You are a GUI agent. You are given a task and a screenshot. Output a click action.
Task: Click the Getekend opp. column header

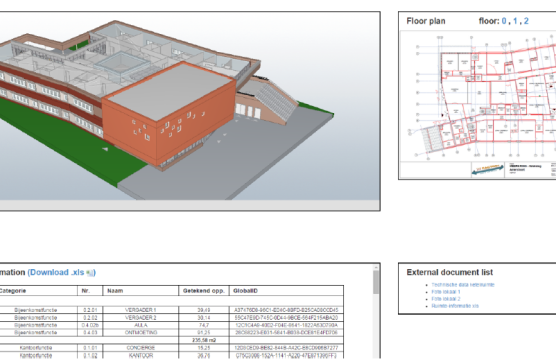pos(204,291)
